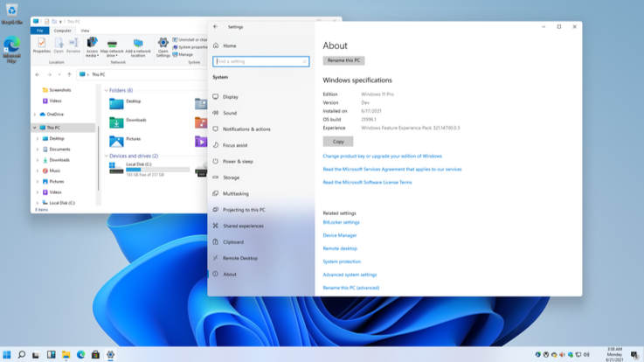
Task: Open Widgets icon in taskbar
Action: coord(51,355)
